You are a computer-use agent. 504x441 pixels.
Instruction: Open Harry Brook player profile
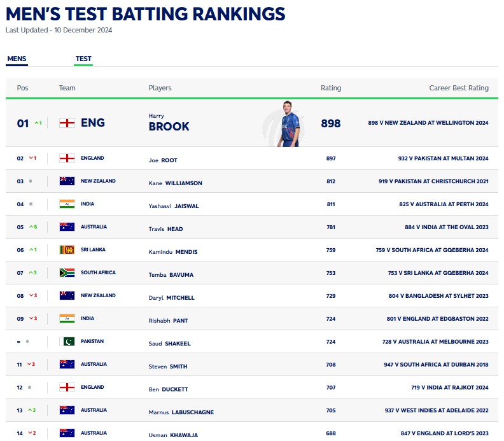click(169, 126)
